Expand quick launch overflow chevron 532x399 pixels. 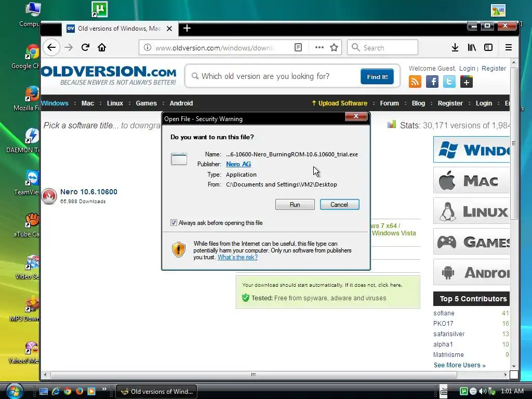pos(104,389)
